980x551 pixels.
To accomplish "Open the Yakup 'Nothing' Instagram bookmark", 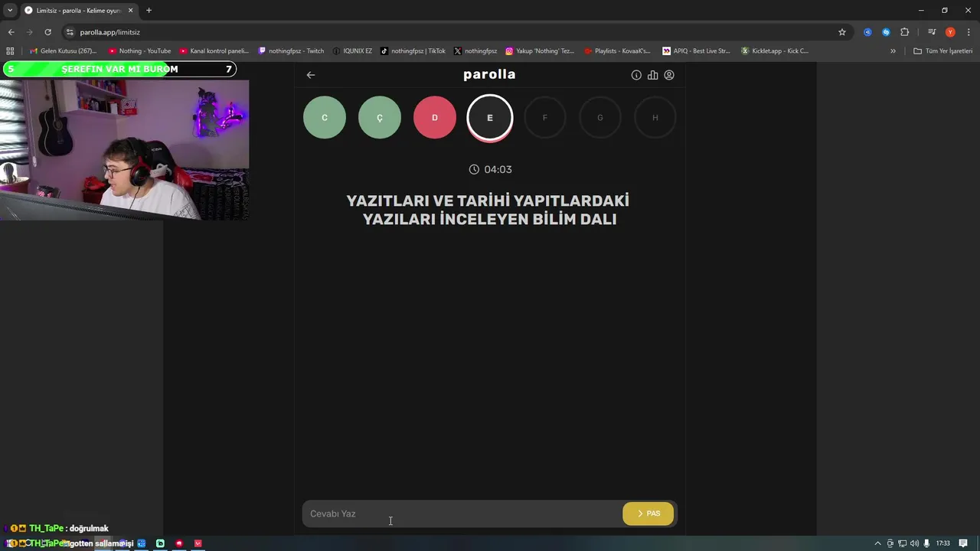I will (539, 51).
